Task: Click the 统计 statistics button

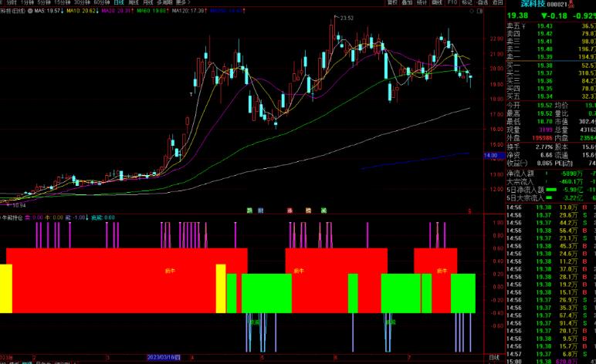Action: point(422,2)
